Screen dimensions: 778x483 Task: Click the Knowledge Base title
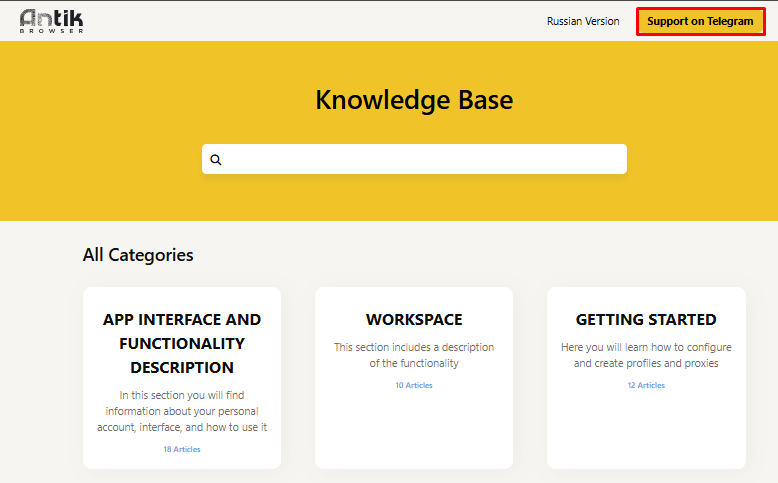click(x=414, y=100)
